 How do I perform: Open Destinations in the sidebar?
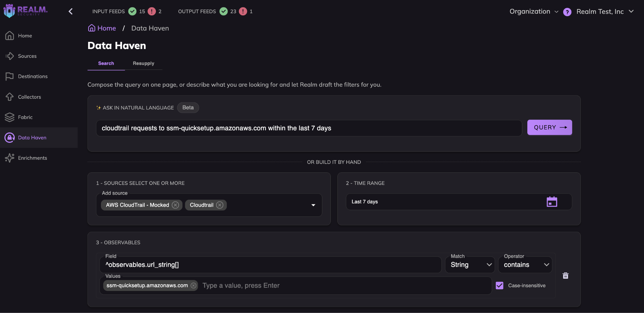pos(39,76)
